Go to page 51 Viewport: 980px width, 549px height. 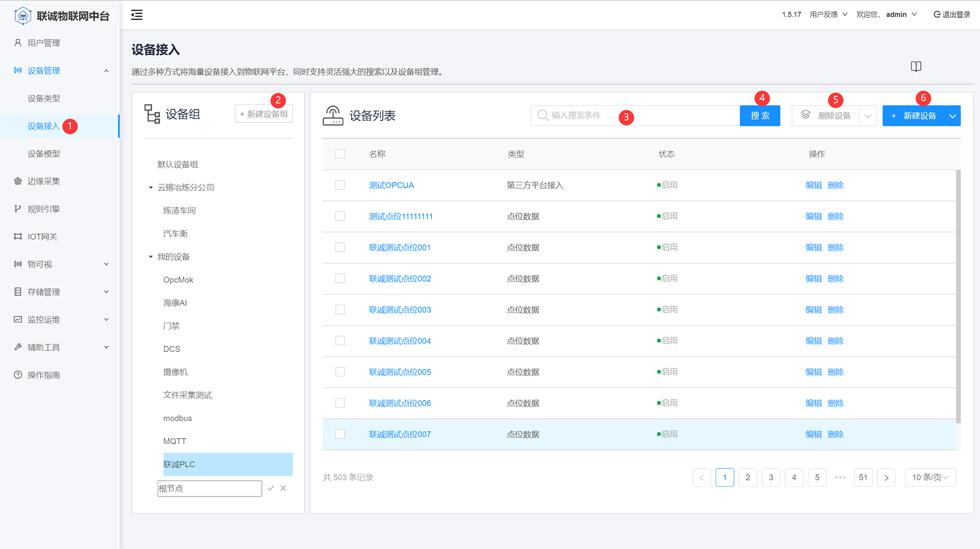coord(863,478)
